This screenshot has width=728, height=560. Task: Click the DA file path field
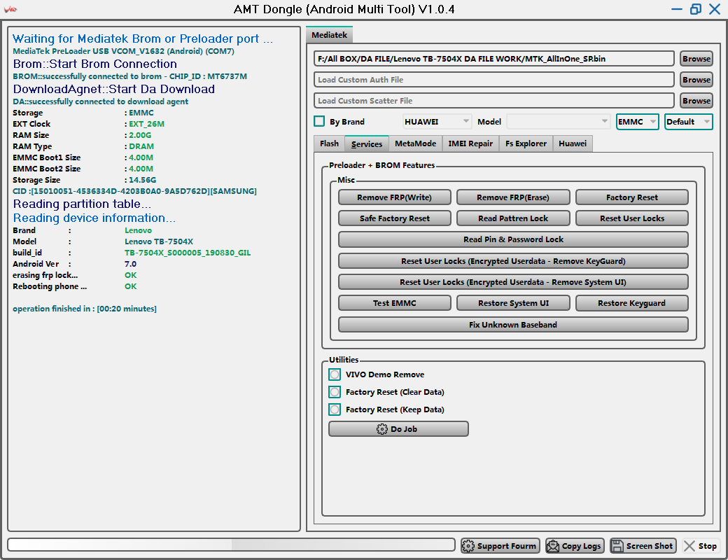pos(494,59)
